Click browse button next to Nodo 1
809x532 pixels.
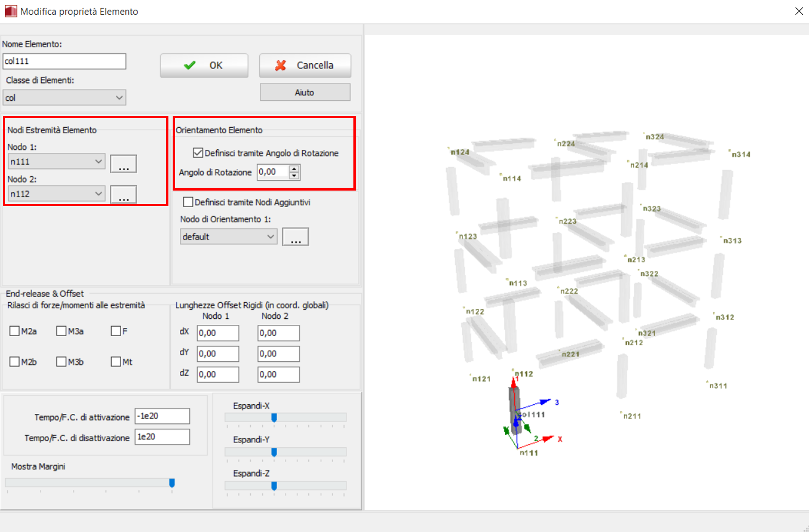[123, 164]
